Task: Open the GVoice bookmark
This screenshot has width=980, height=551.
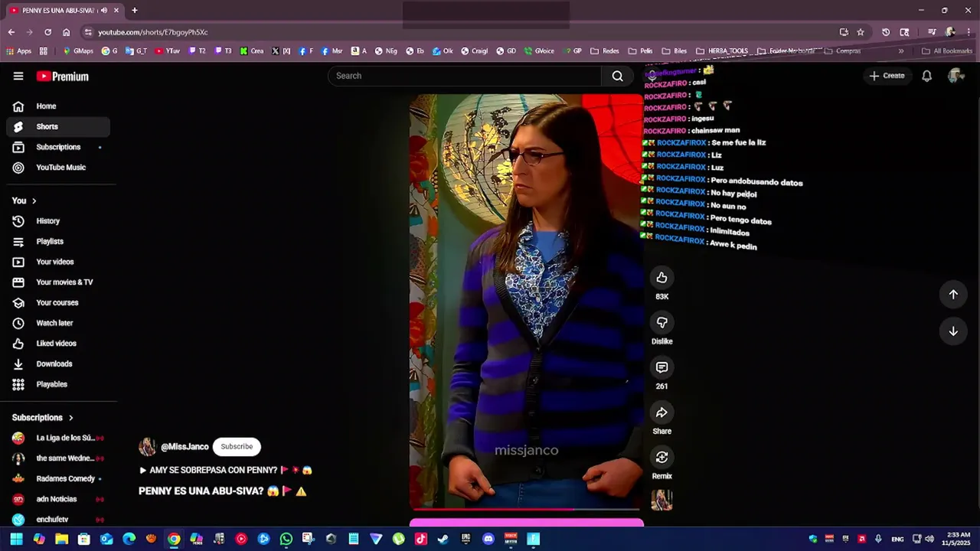Action: (539, 51)
